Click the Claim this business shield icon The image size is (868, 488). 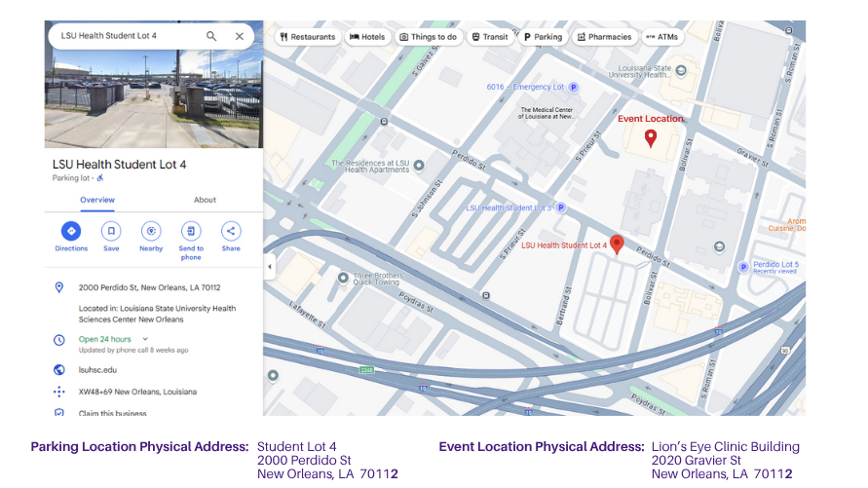(x=59, y=412)
